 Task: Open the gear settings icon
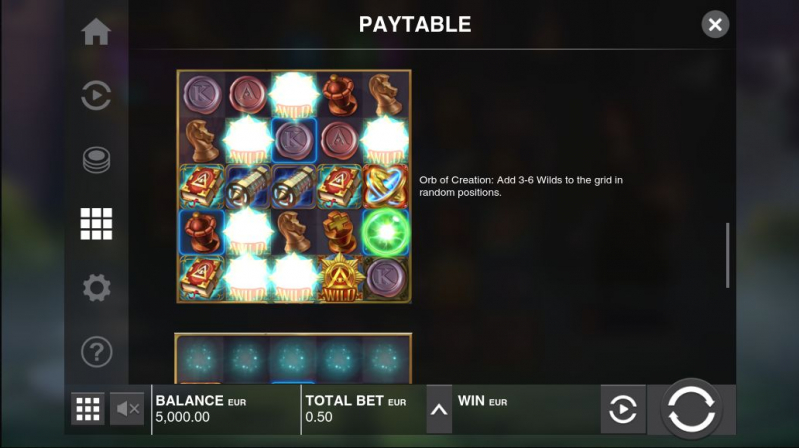96,288
